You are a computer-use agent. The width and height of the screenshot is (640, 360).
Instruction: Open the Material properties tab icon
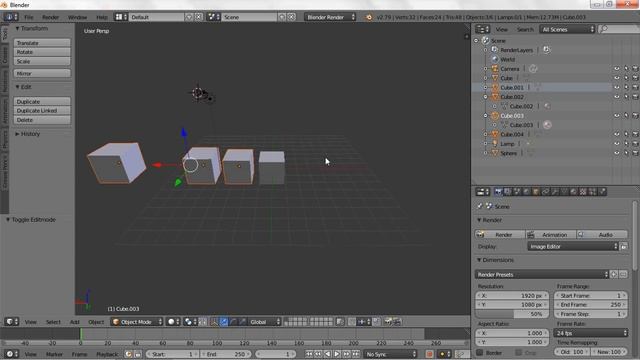click(573, 192)
